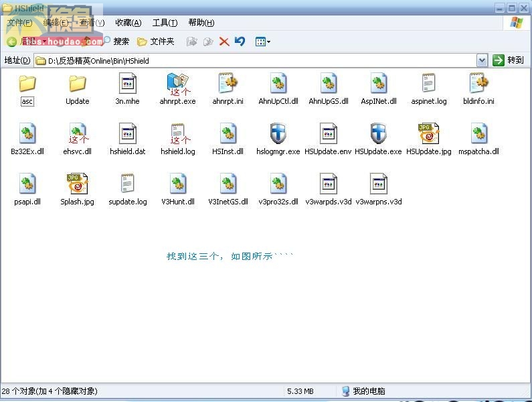Open the 文件(F) menu
The width and height of the screenshot is (532, 402).
[20, 23]
